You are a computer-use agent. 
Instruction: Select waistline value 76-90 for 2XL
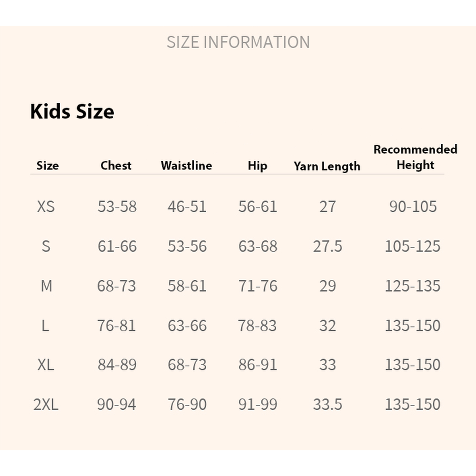tap(187, 405)
